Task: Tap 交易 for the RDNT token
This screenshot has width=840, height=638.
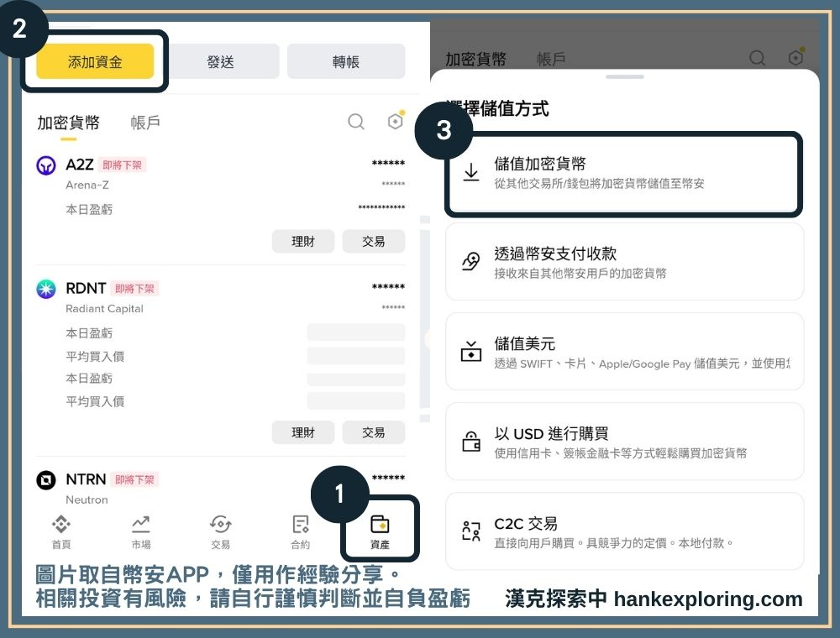Action: click(x=374, y=432)
